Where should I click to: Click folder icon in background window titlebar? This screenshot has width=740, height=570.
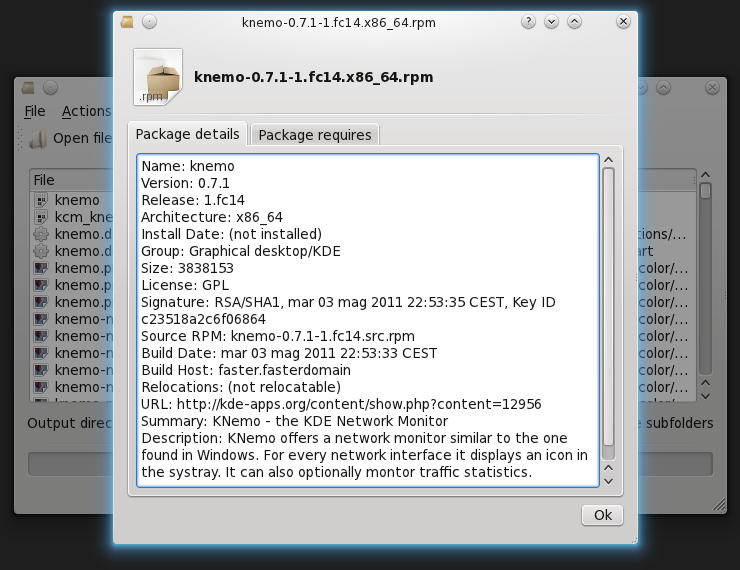[x=28, y=88]
